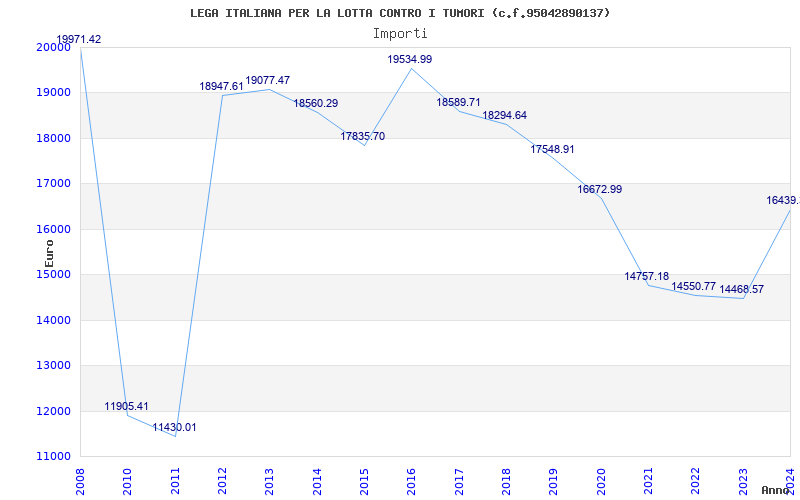
Task: Select data label 11430.01
Action: 174,427
